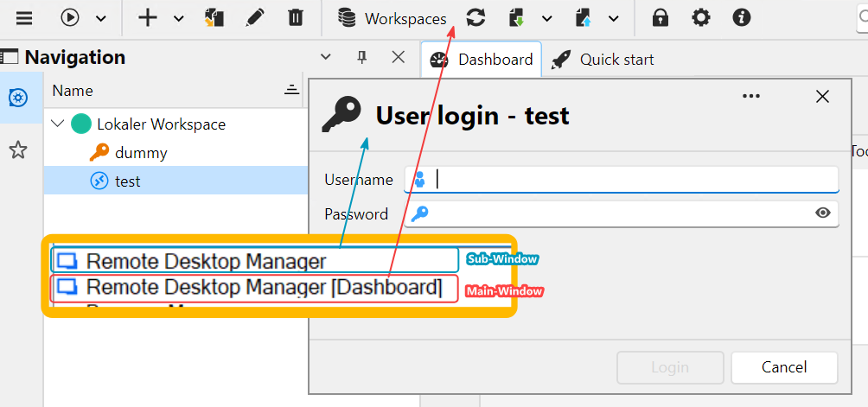Click the Login button
This screenshot has height=407, width=868.
coord(670,367)
